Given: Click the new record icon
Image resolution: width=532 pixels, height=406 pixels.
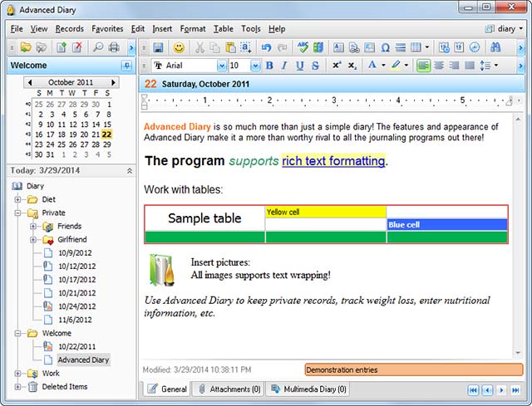Looking at the screenshot, I should 62,47.
